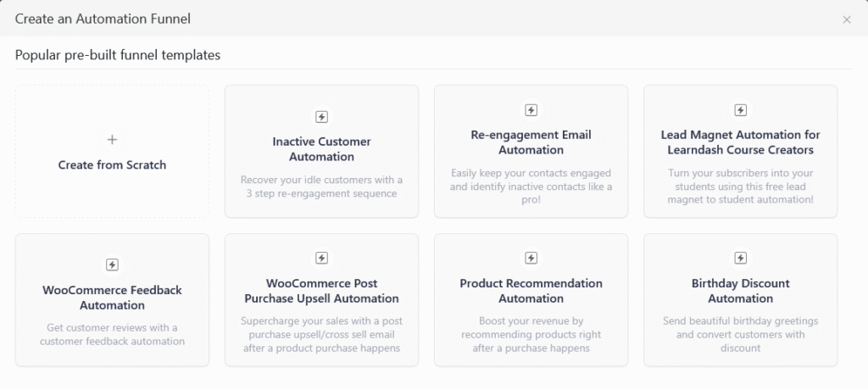Click lightning icon on Re-engagement Email Automation card
Image resolution: width=868 pixels, height=390 pixels.
(x=531, y=110)
